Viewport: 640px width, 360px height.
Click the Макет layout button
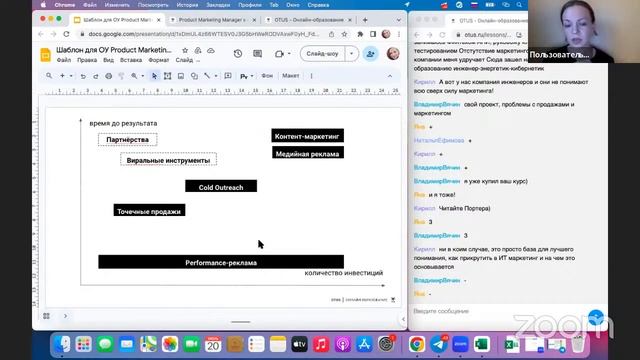click(x=291, y=76)
